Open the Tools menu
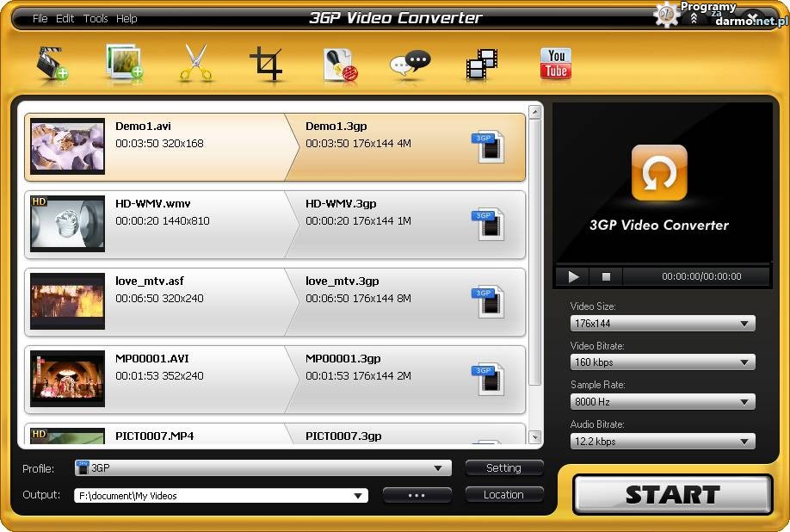This screenshot has height=532, width=790. [96, 19]
